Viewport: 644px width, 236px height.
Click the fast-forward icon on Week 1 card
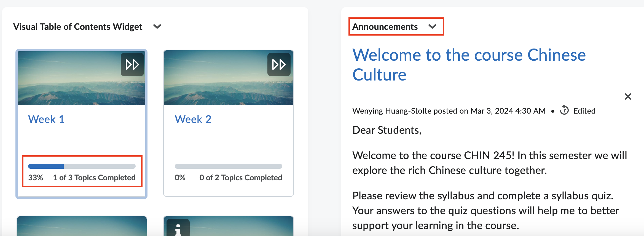pyautogui.click(x=132, y=65)
